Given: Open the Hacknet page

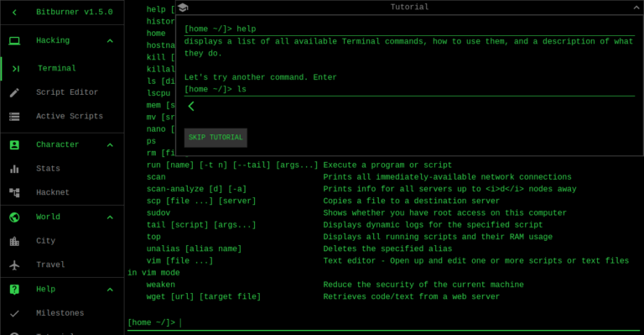Looking at the screenshot, I should pyautogui.click(x=62, y=192).
